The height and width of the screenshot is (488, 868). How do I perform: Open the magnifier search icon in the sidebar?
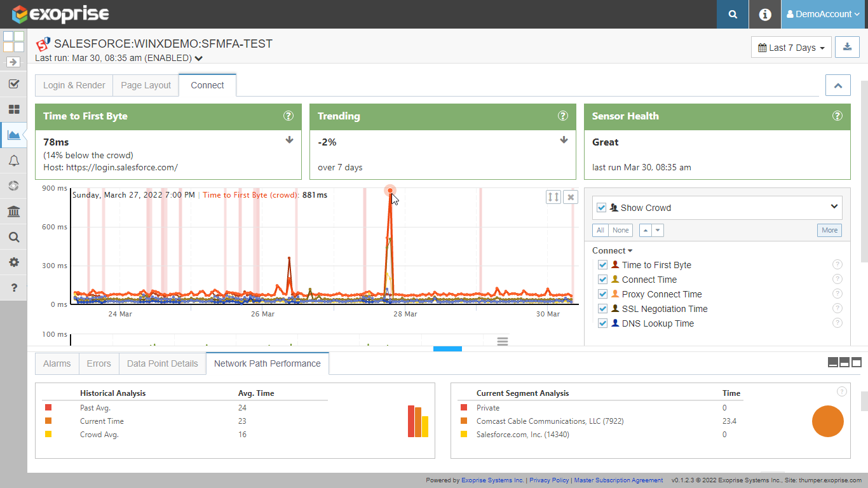pyautogui.click(x=13, y=237)
